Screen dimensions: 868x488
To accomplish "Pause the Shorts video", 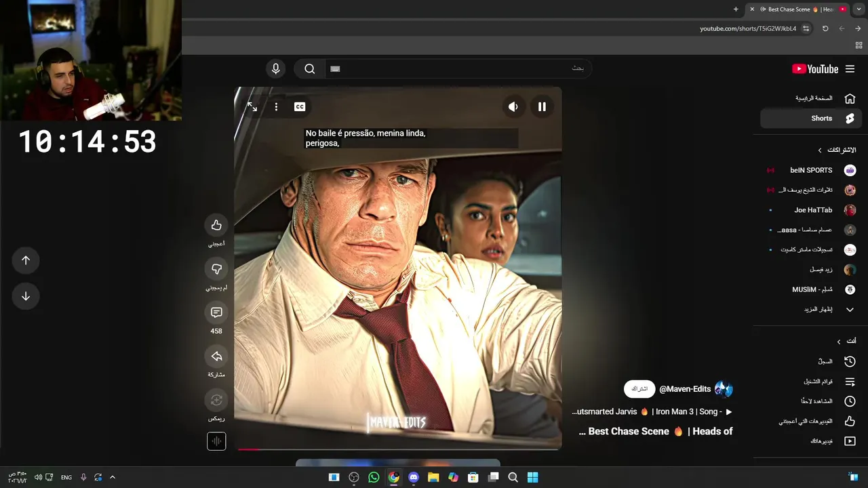I will (x=542, y=106).
